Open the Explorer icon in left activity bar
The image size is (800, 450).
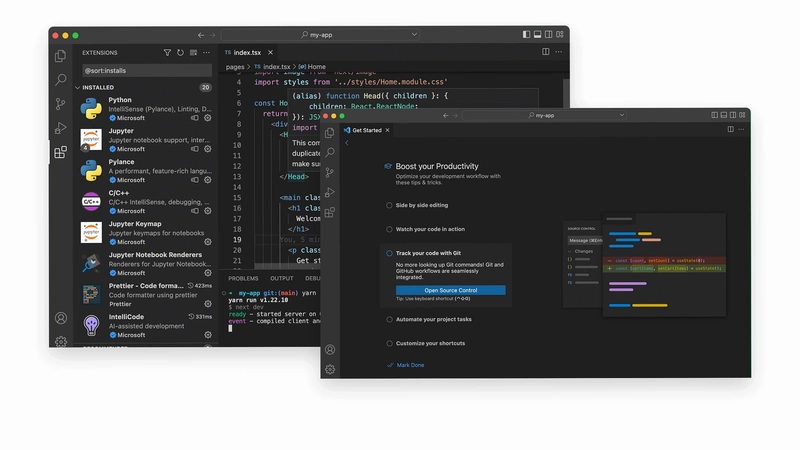click(x=60, y=56)
